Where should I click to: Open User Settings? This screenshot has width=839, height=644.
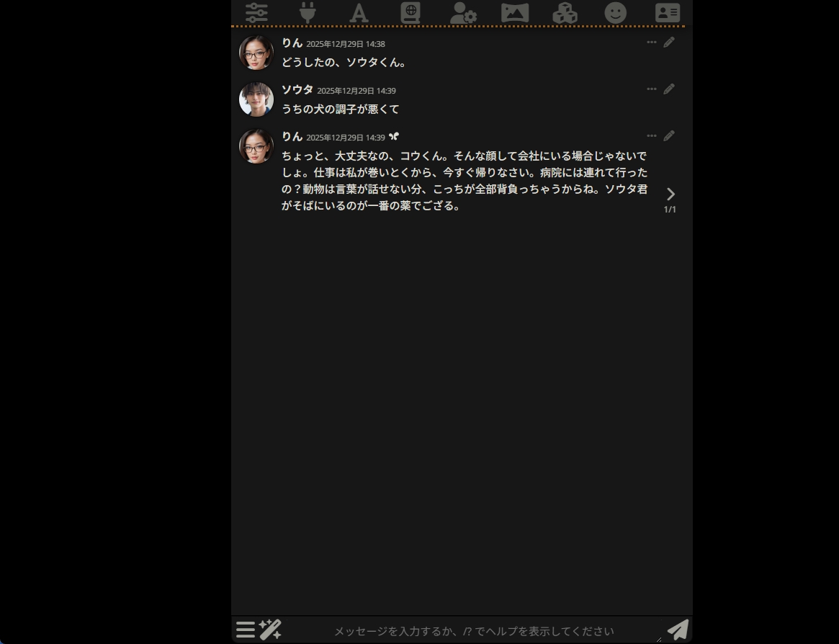[x=462, y=12]
